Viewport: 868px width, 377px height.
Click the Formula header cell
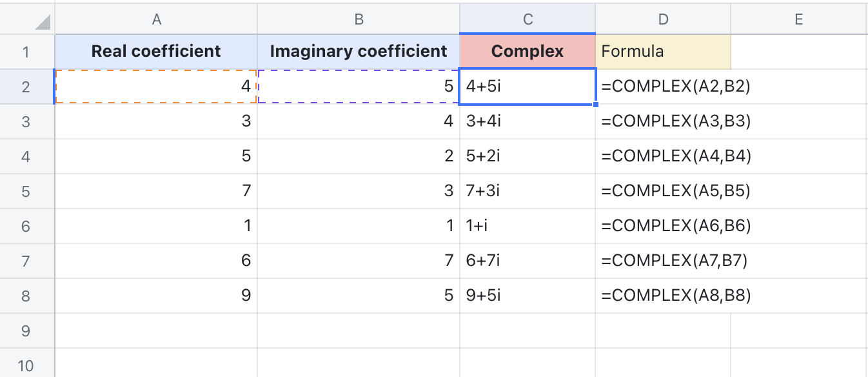tap(663, 51)
